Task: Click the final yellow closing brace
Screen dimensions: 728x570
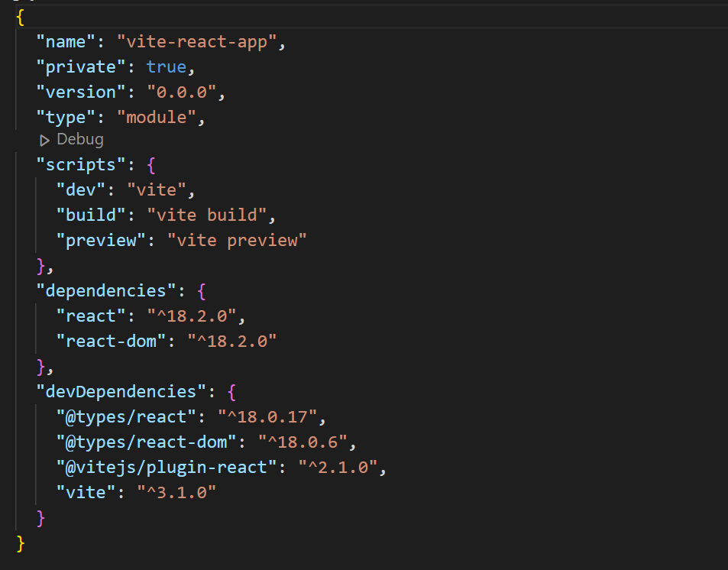Action: (x=21, y=543)
